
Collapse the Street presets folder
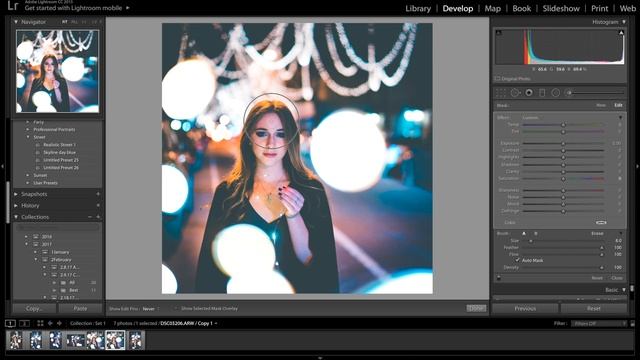(x=28, y=137)
